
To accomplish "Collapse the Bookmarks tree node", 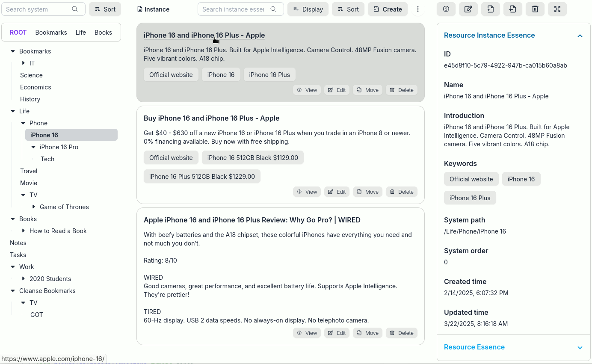I will (13, 51).
